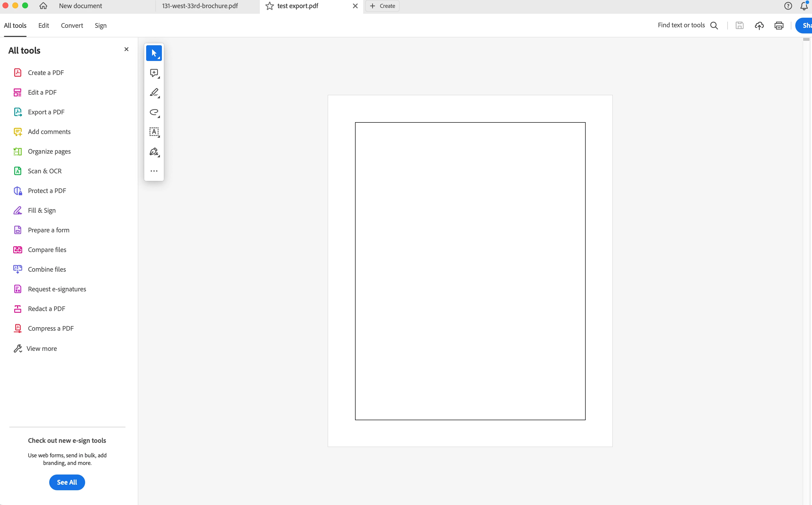Select the text box tool
Screen dimensions: 812x505
tap(154, 132)
